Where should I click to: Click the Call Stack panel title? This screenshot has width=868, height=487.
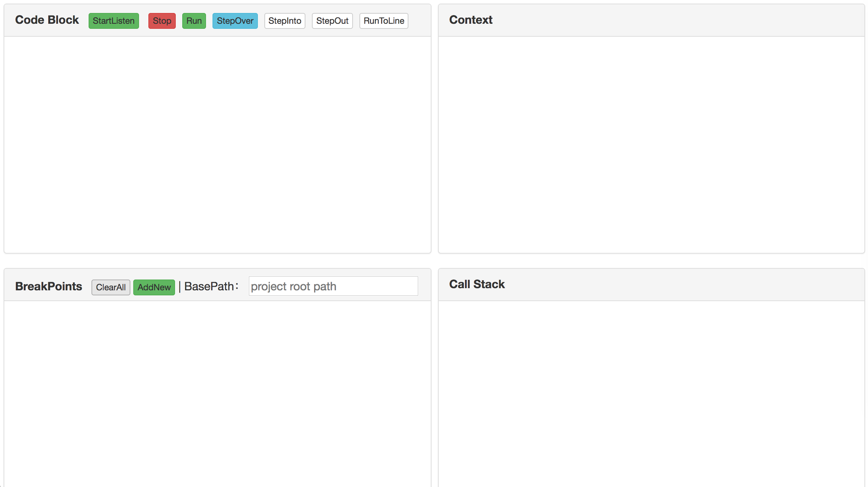point(476,284)
